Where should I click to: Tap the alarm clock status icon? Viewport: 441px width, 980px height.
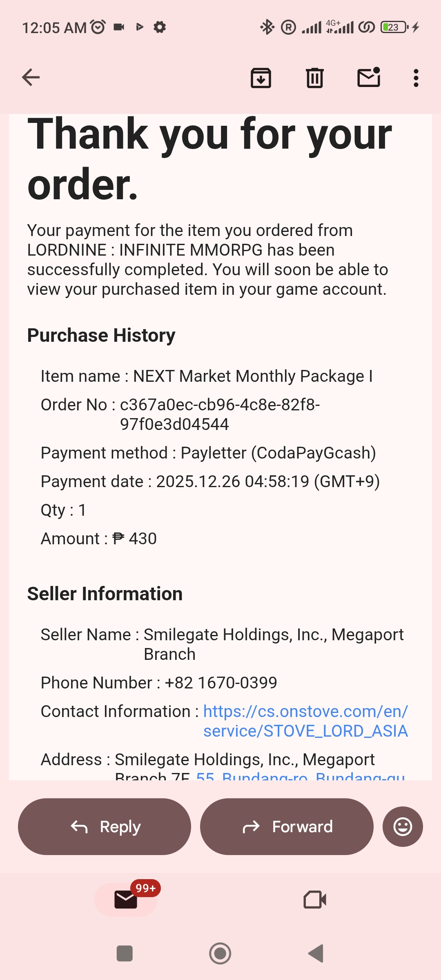pyautogui.click(x=98, y=27)
